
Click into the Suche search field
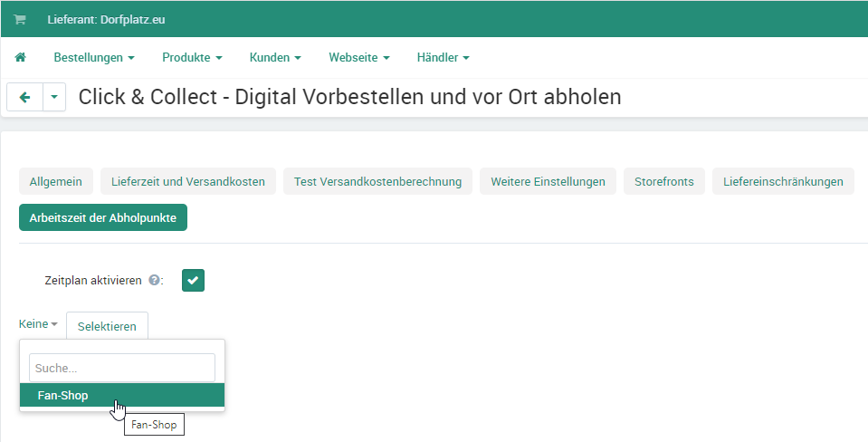tap(122, 368)
